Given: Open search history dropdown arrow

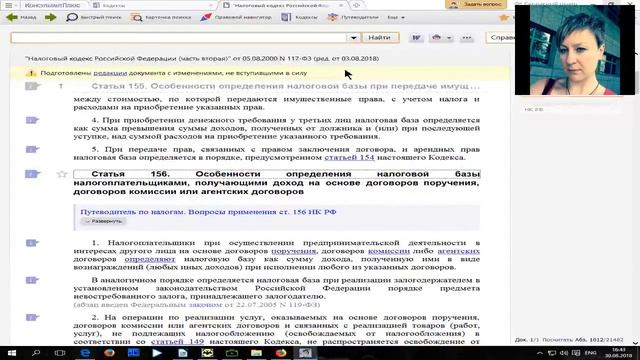Looking at the screenshot, I should [353, 38].
